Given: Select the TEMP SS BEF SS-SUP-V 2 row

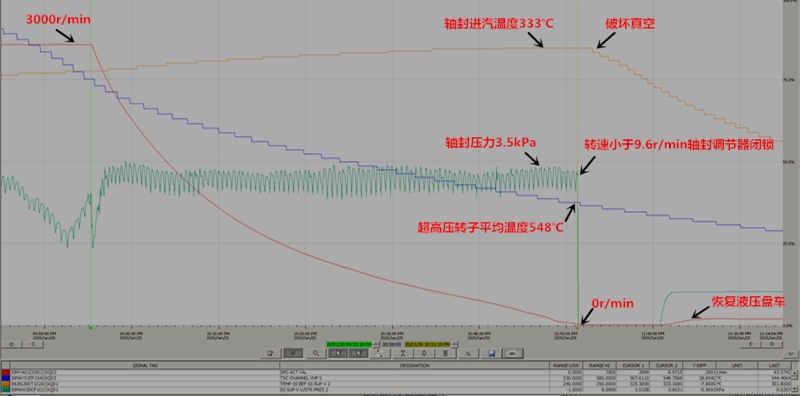Looking at the screenshot, I should 398,384.
